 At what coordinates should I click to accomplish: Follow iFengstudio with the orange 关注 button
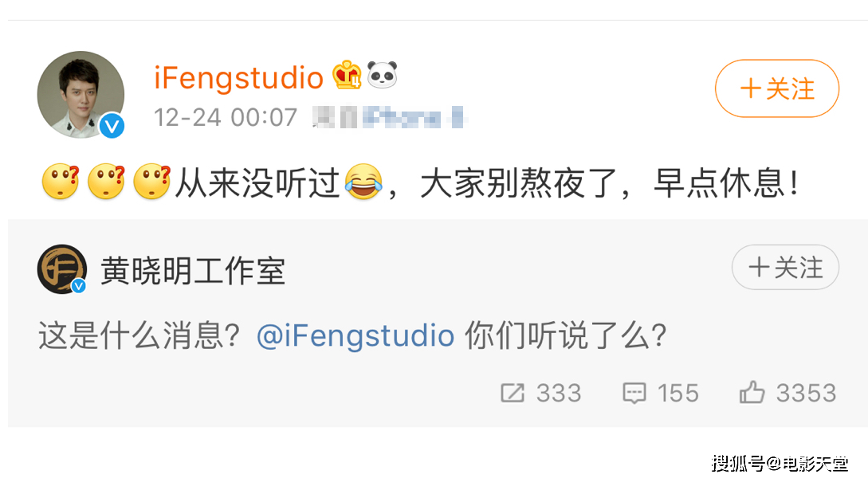pos(776,88)
